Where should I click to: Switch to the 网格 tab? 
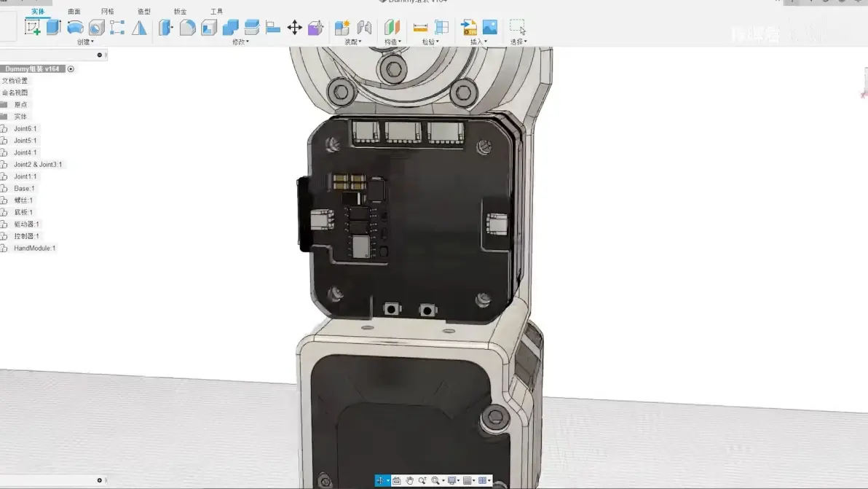(107, 12)
